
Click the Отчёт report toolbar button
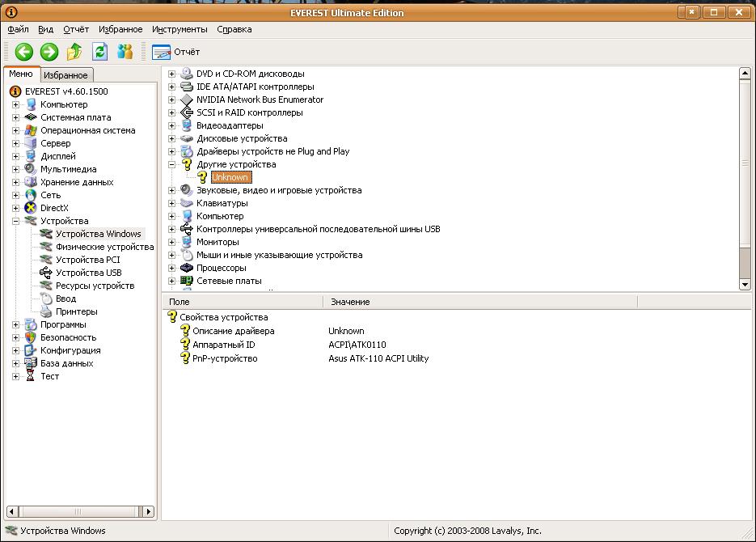tap(176, 52)
